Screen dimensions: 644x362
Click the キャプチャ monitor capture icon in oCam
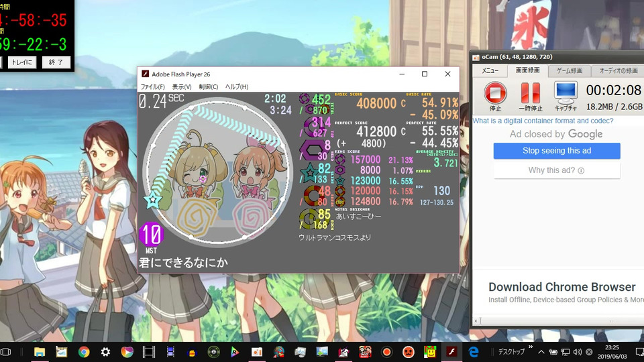point(566,93)
